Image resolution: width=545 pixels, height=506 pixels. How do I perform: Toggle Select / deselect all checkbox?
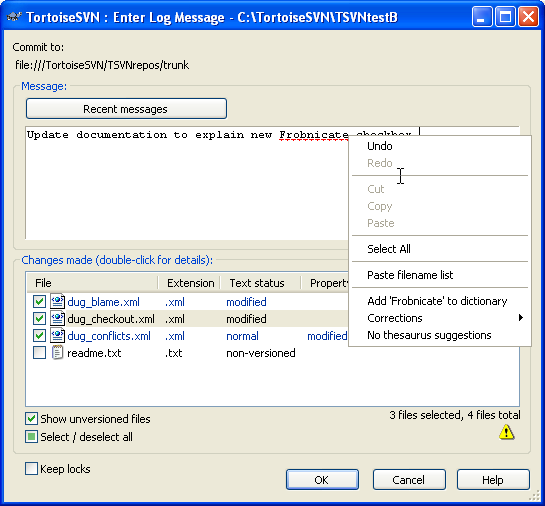tap(31, 436)
